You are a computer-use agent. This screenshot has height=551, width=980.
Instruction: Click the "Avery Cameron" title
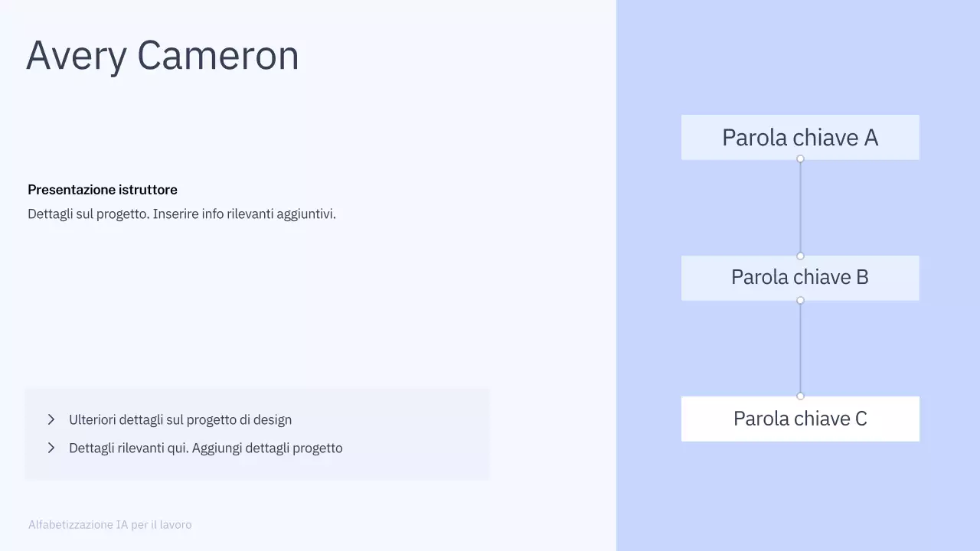point(162,56)
